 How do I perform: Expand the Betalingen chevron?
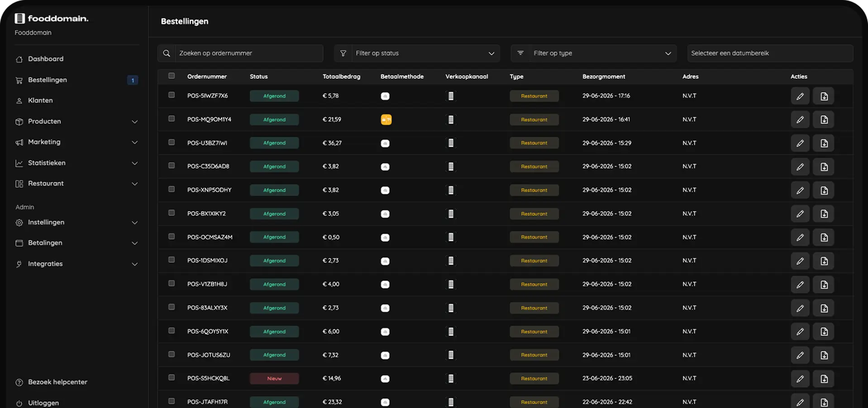point(134,243)
